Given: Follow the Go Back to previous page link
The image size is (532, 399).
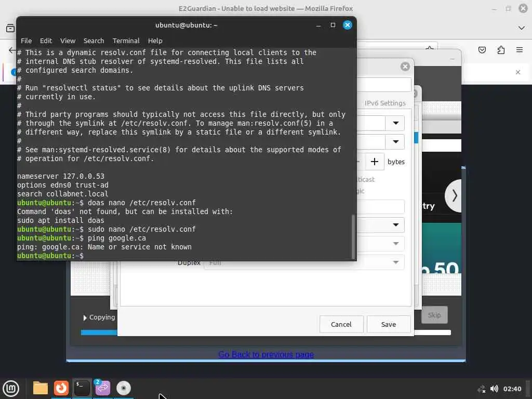Looking at the screenshot, I should click(266, 354).
